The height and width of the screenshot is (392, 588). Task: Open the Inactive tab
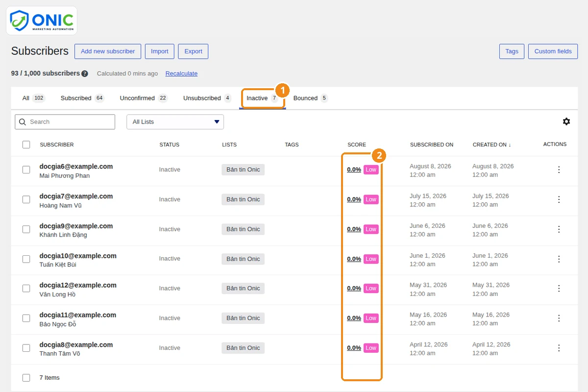coord(262,98)
